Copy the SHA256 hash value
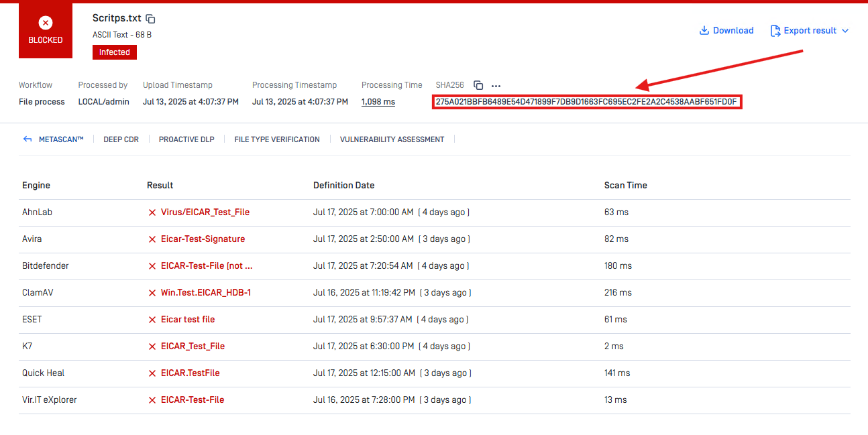Viewport: 868px width, 435px height. [x=478, y=85]
